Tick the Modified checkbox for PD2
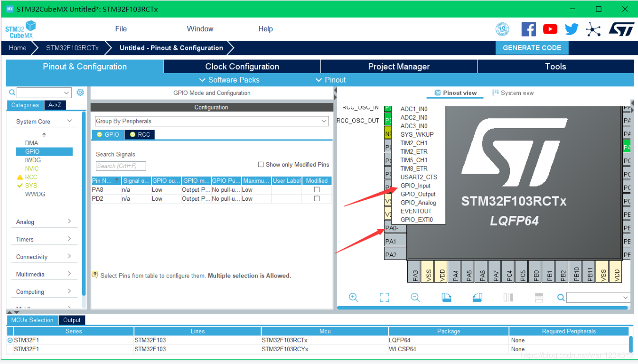This screenshot has width=638, height=364. tap(317, 199)
